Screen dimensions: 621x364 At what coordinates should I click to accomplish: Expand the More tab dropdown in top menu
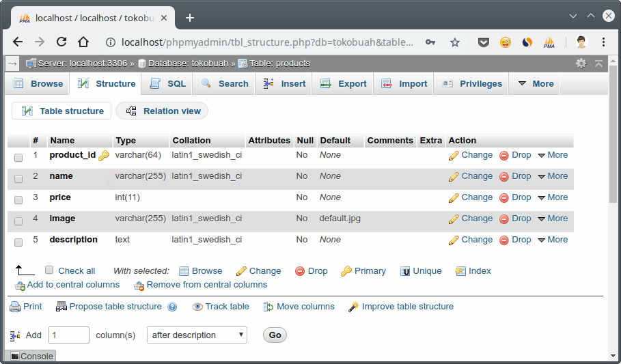[535, 84]
